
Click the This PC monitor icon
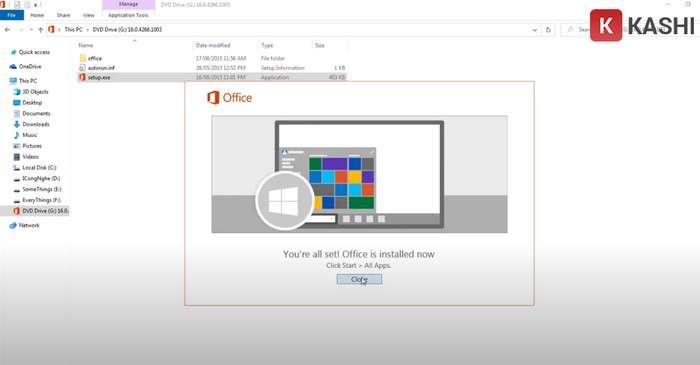point(13,81)
